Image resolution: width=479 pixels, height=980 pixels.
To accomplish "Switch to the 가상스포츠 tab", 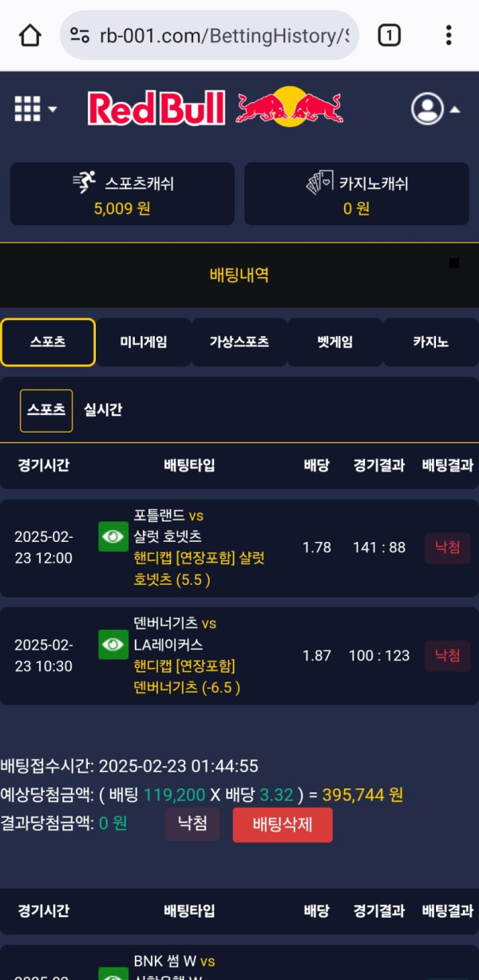I will click(239, 342).
